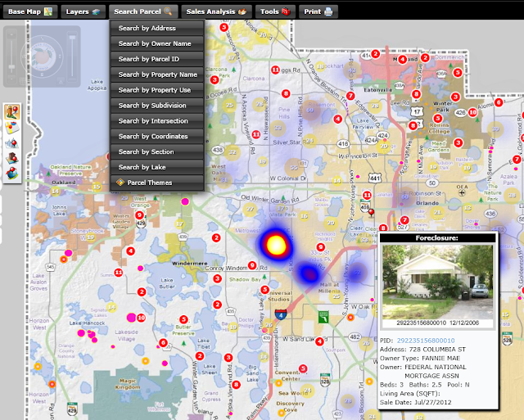
Task: Click the Foreclosure popup title bar
Action: (437, 238)
